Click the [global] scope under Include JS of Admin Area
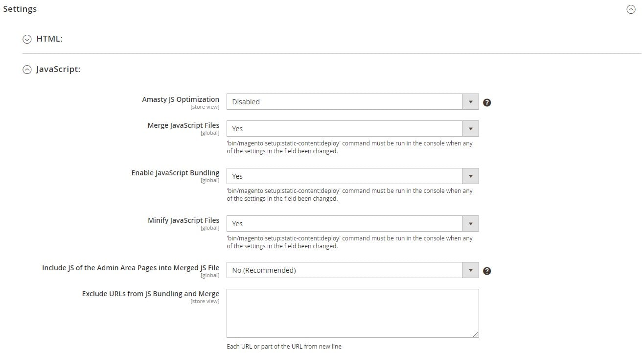This screenshot has width=644, height=354. click(x=210, y=276)
